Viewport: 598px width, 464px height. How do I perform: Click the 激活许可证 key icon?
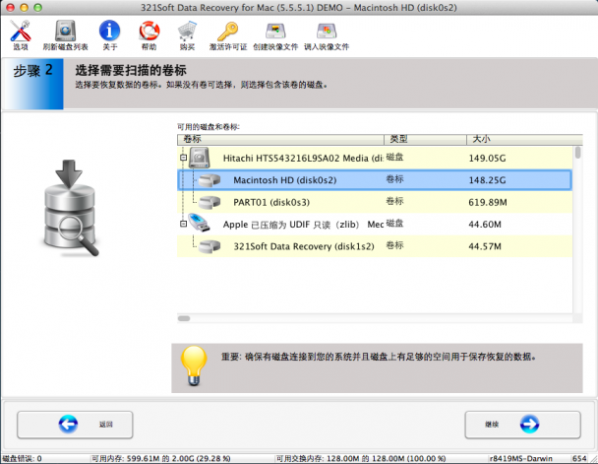click(228, 31)
